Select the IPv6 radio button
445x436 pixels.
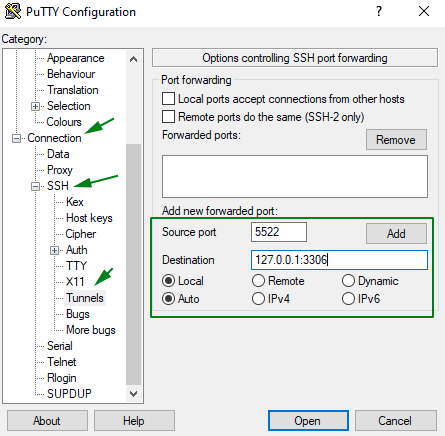point(348,299)
